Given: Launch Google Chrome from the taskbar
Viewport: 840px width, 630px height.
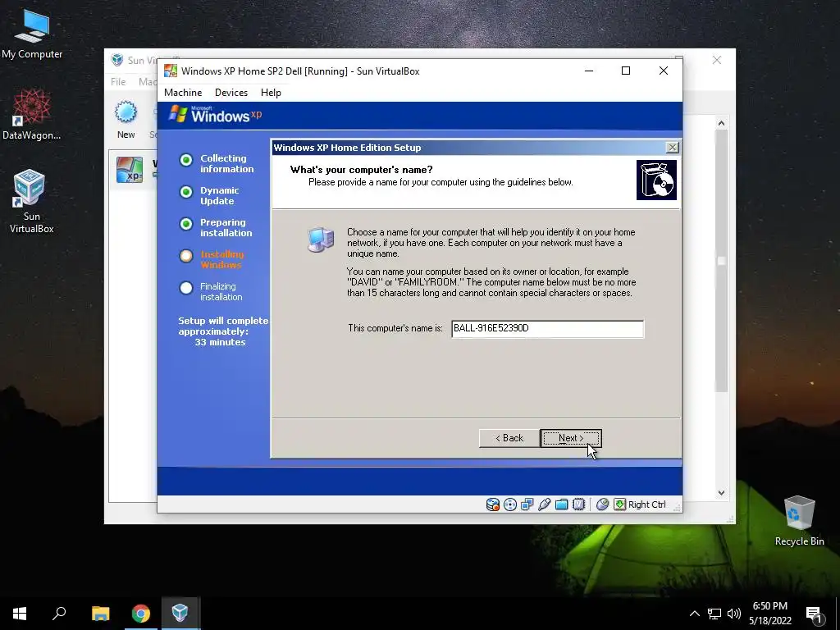Looking at the screenshot, I should 141,614.
